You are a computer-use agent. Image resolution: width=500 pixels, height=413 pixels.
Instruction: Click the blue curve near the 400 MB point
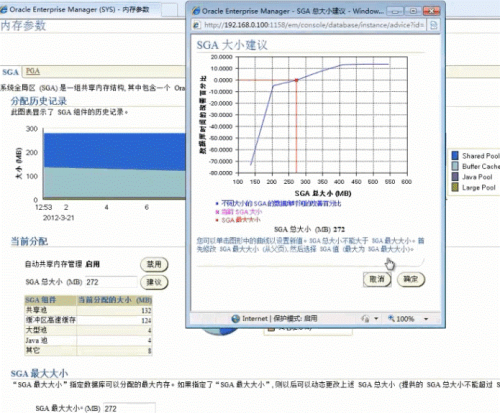339,65
